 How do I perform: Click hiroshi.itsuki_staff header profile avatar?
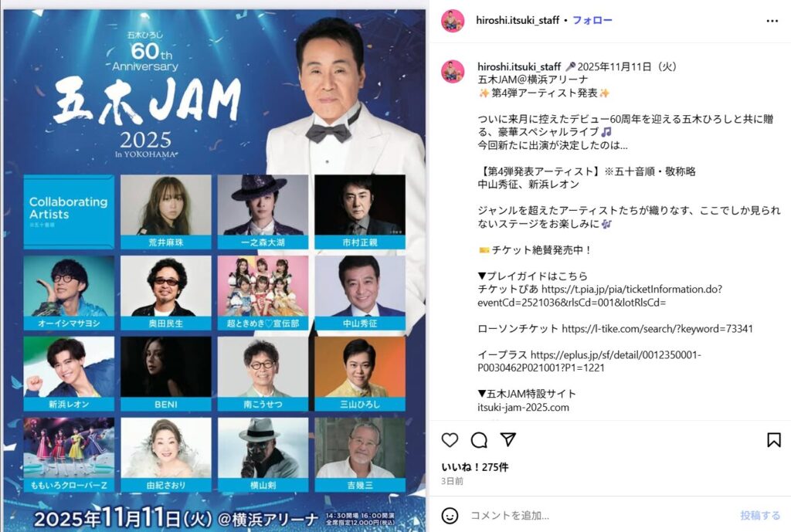coord(453,21)
